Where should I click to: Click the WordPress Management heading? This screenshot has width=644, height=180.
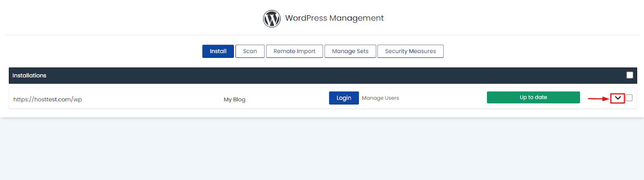coord(334,18)
